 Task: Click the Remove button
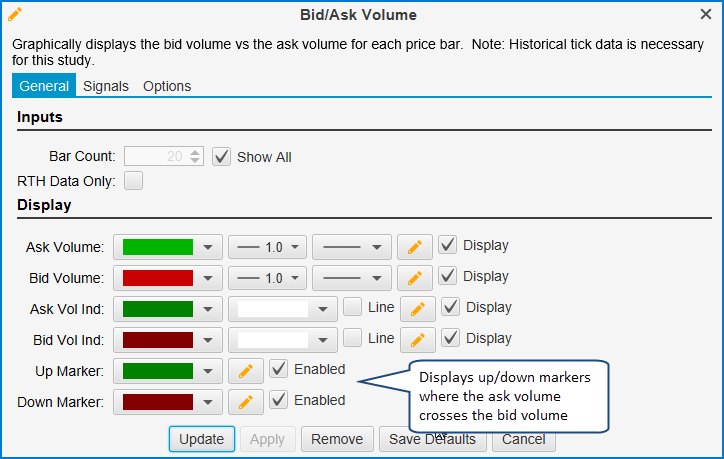pos(337,439)
